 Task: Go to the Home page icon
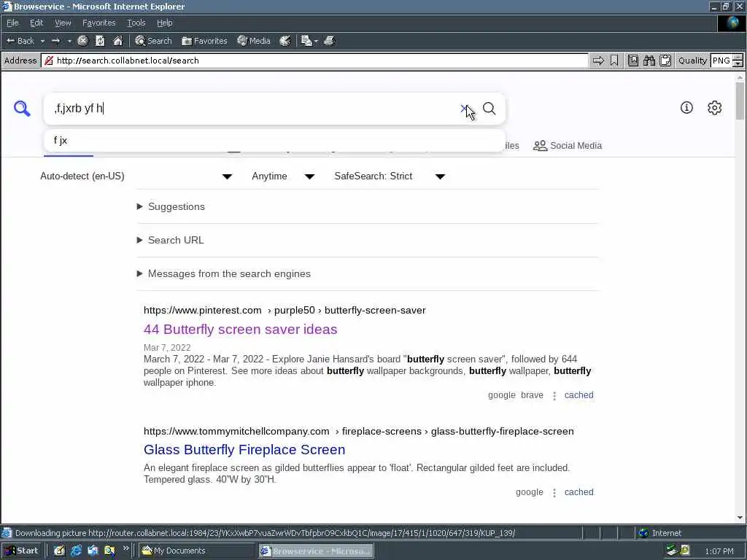coord(117,41)
